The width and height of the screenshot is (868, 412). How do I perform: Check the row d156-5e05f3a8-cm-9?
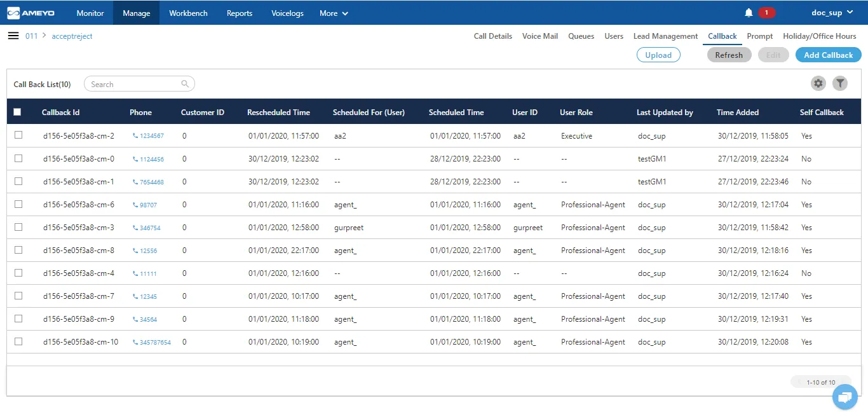(18, 318)
